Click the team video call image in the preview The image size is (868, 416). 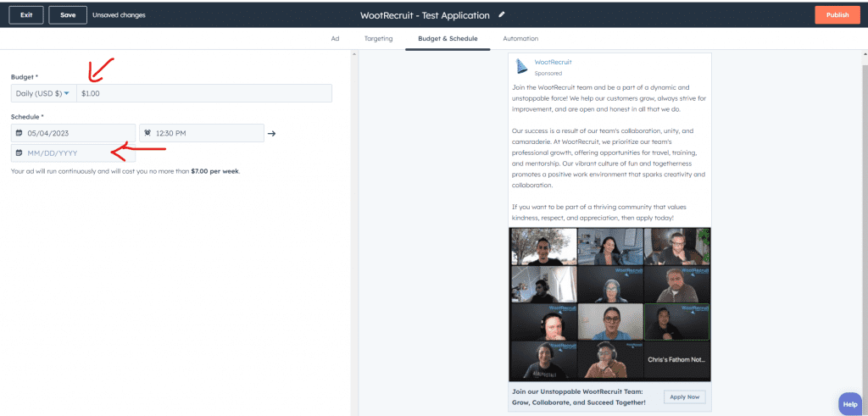click(x=609, y=303)
